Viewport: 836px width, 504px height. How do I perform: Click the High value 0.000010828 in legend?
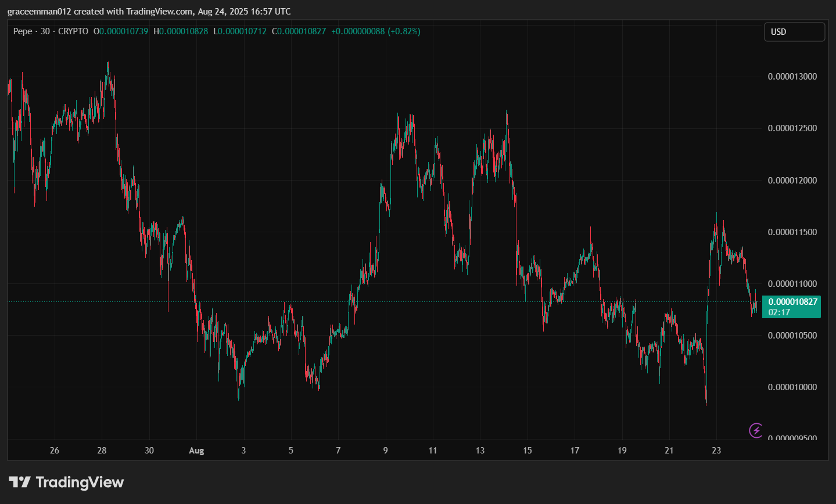pos(183,31)
